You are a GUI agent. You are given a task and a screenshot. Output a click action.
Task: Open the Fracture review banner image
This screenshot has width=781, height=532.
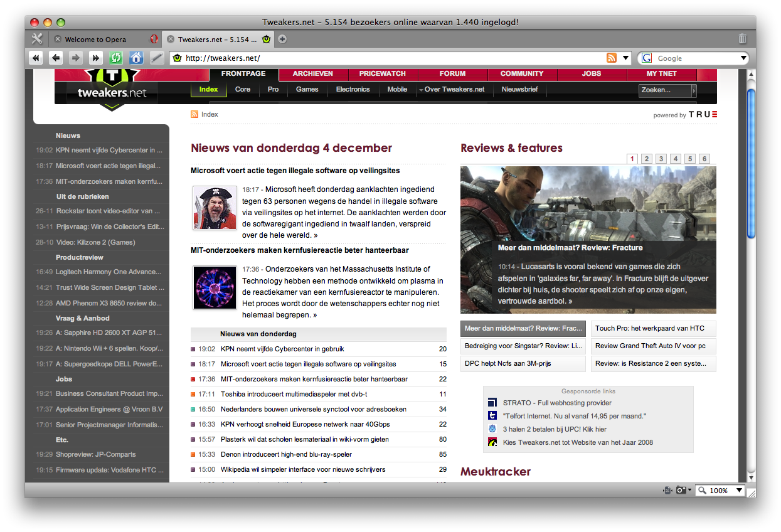click(x=588, y=239)
